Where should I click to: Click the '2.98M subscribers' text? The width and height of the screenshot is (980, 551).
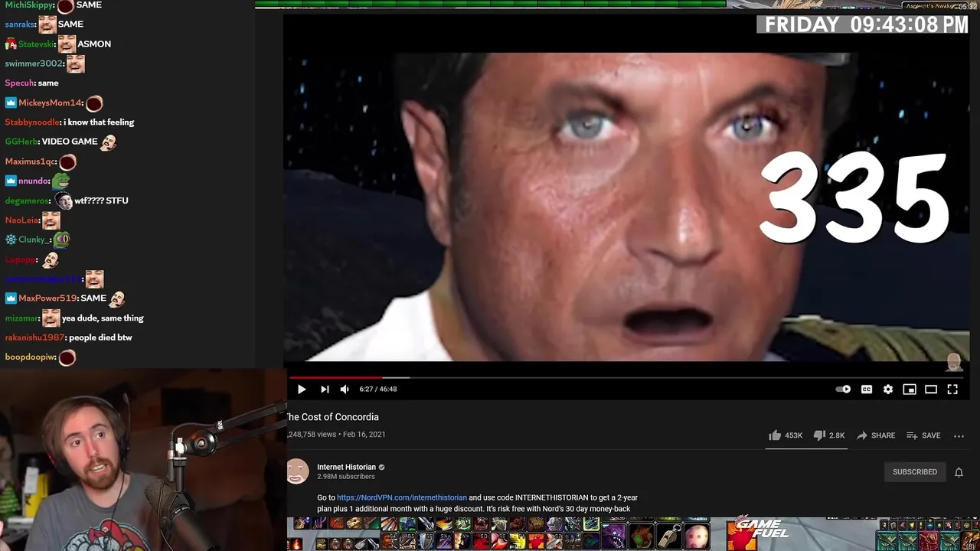pyautogui.click(x=346, y=477)
